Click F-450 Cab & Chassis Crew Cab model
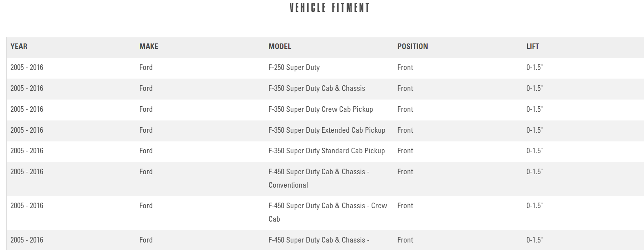This screenshot has width=644, height=252. click(x=327, y=212)
